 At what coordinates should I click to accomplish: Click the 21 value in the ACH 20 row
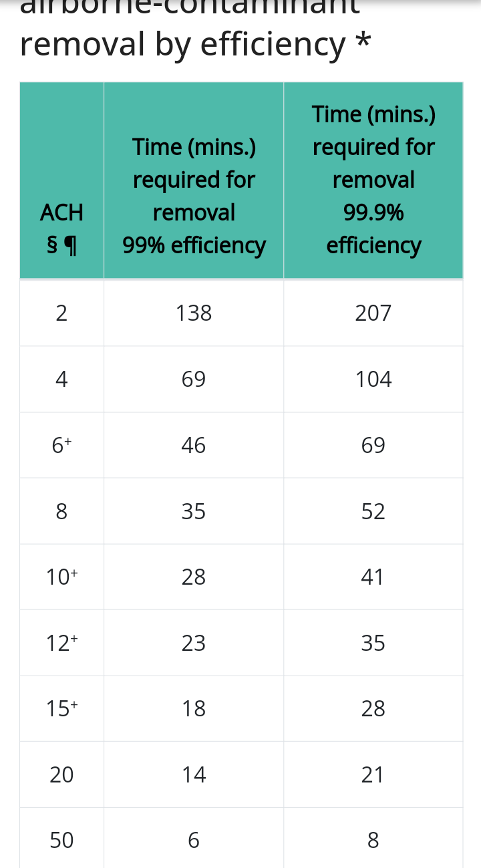tap(373, 775)
